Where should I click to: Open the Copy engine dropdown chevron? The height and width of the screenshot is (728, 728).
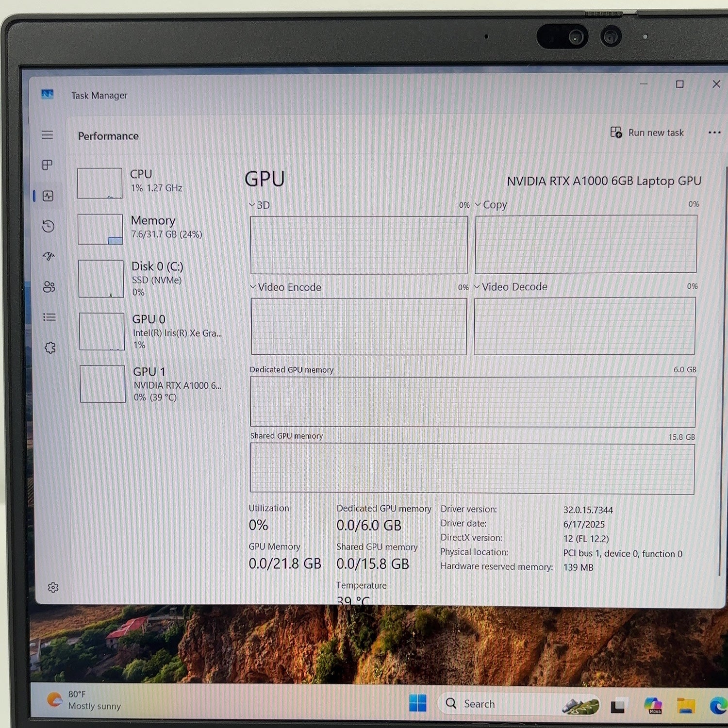(x=478, y=204)
